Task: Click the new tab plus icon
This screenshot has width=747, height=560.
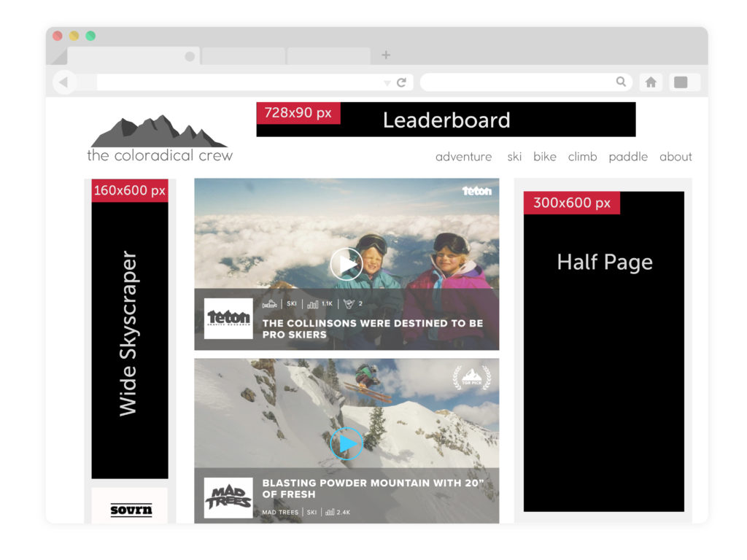Action: pos(386,55)
